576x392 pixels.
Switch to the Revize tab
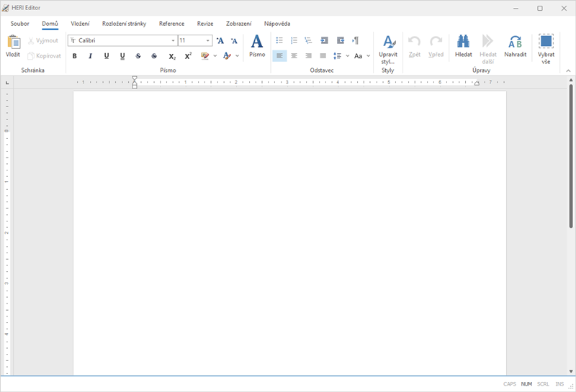pos(205,24)
